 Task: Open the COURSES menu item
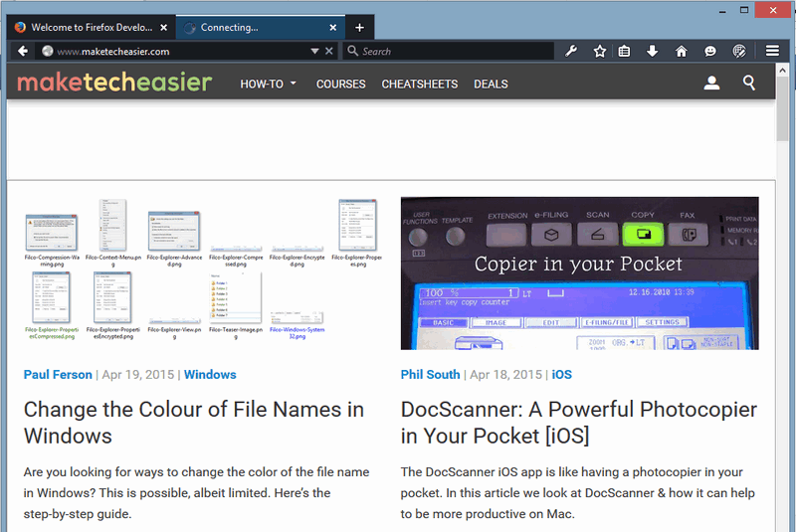[340, 85]
